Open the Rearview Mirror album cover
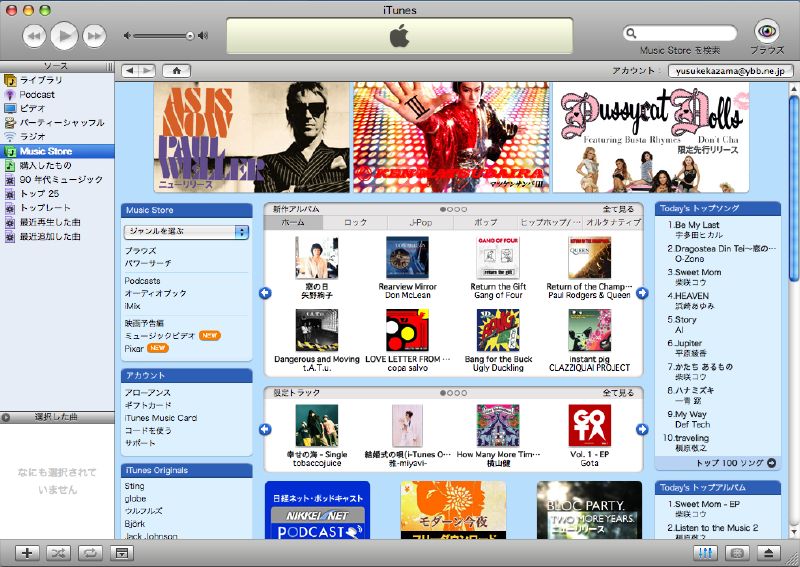This screenshot has width=800, height=567. coord(407,258)
